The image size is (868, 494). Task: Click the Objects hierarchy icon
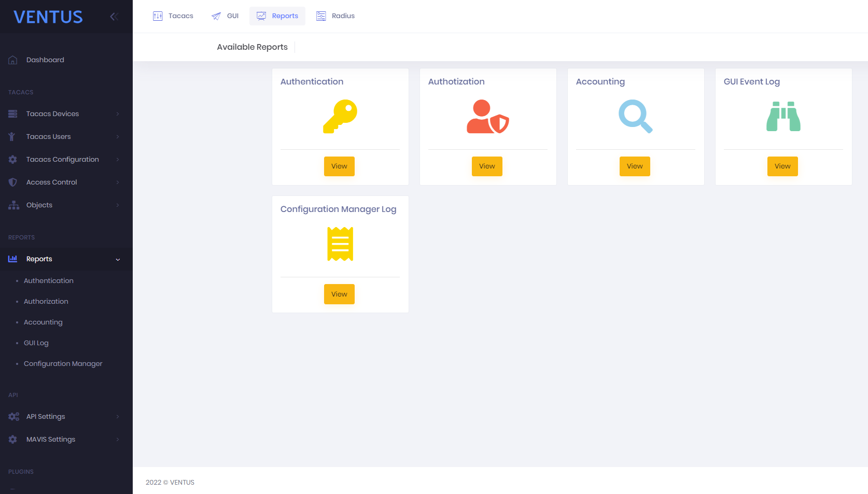point(13,205)
